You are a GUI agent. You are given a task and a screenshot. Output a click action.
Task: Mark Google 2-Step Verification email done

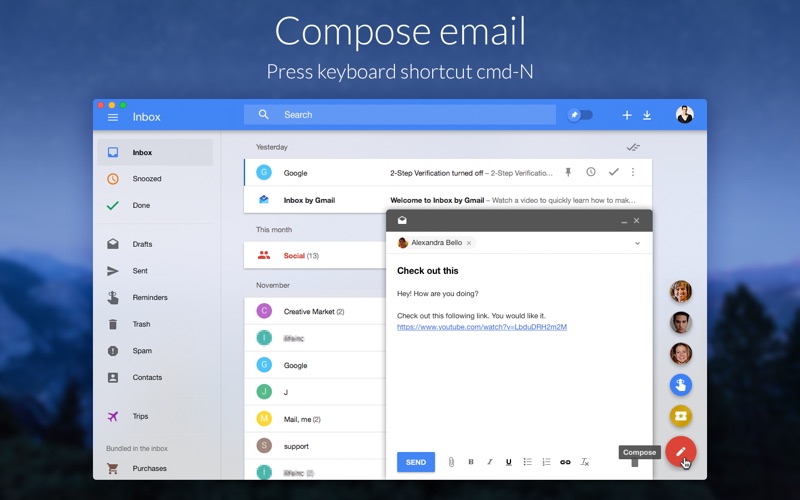tap(614, 172)
